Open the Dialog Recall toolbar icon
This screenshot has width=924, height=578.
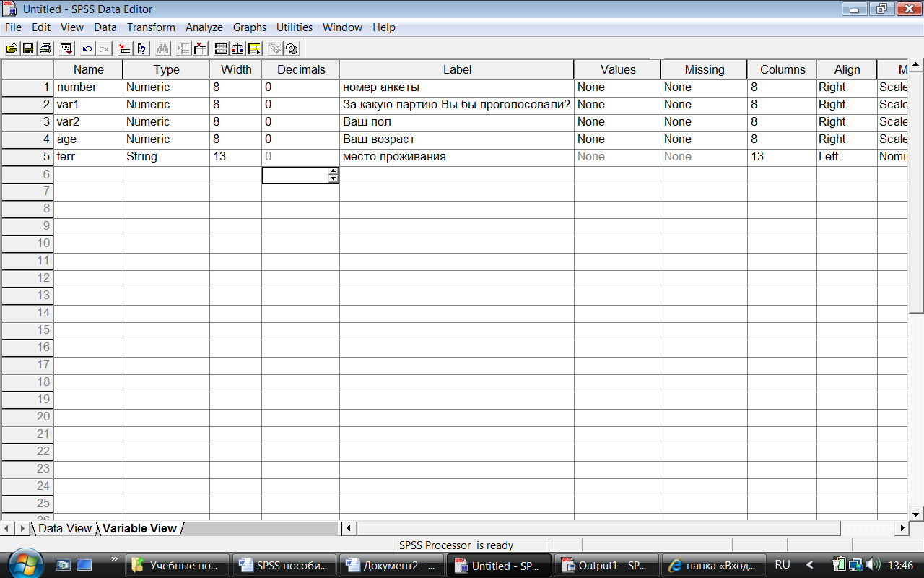coord(66,49)
